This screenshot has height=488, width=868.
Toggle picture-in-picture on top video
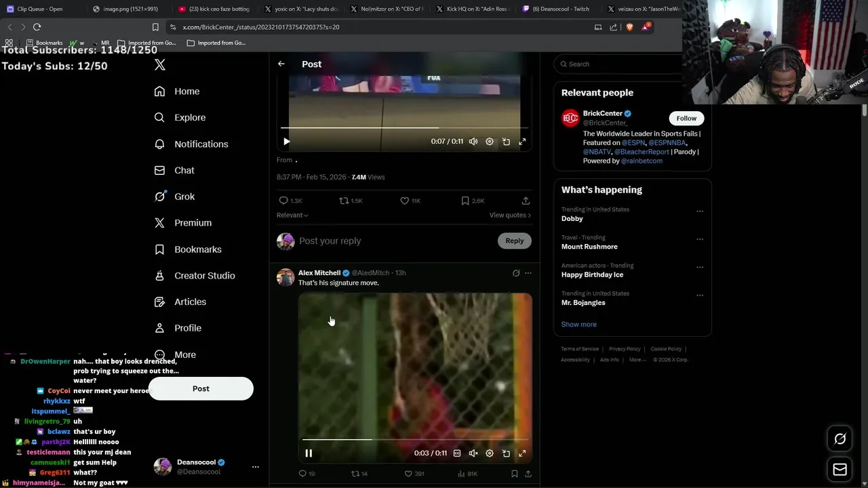[x=506, y=142]
